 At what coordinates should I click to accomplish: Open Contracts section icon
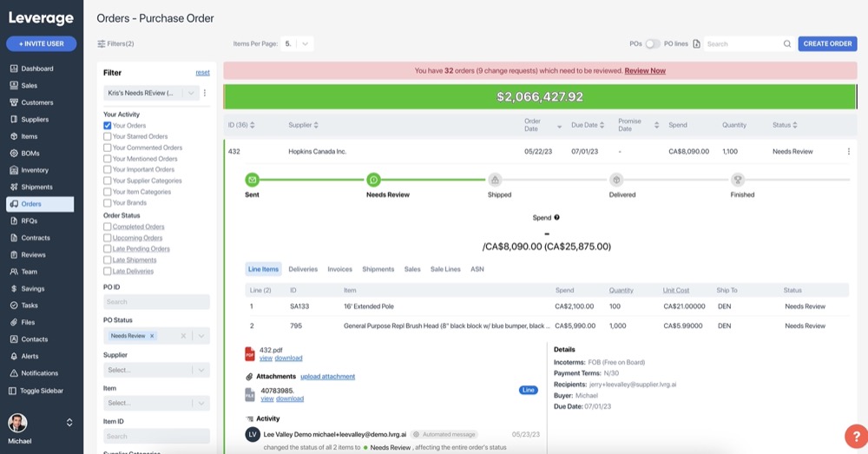click(x=14, y=238)
